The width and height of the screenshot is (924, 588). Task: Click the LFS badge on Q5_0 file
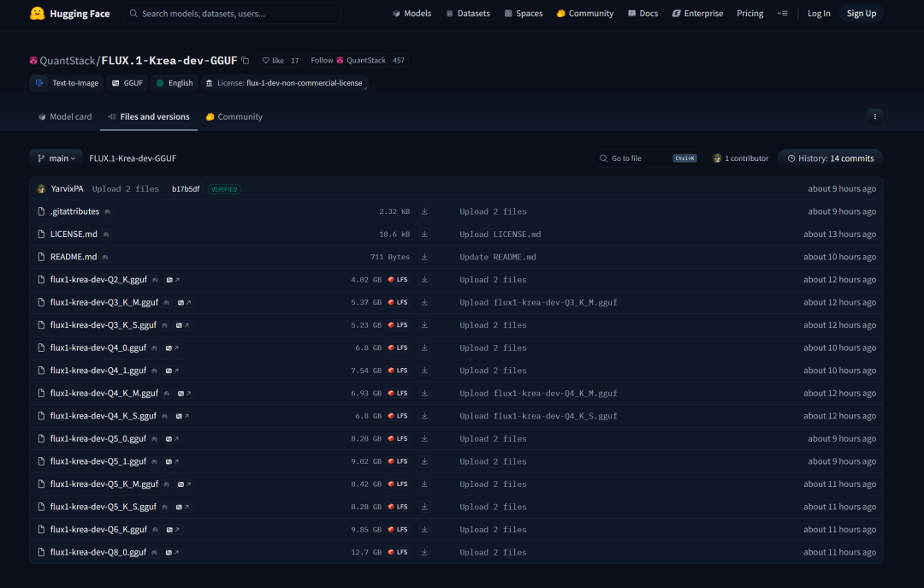pos(398,438)
